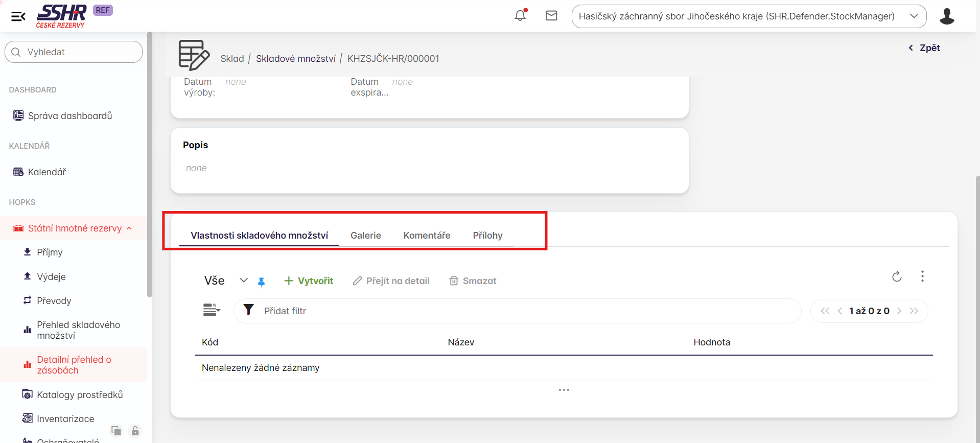Open Příjmy in the sidebar
Viewport: 980px width, 443px height.
pos(50,252)
